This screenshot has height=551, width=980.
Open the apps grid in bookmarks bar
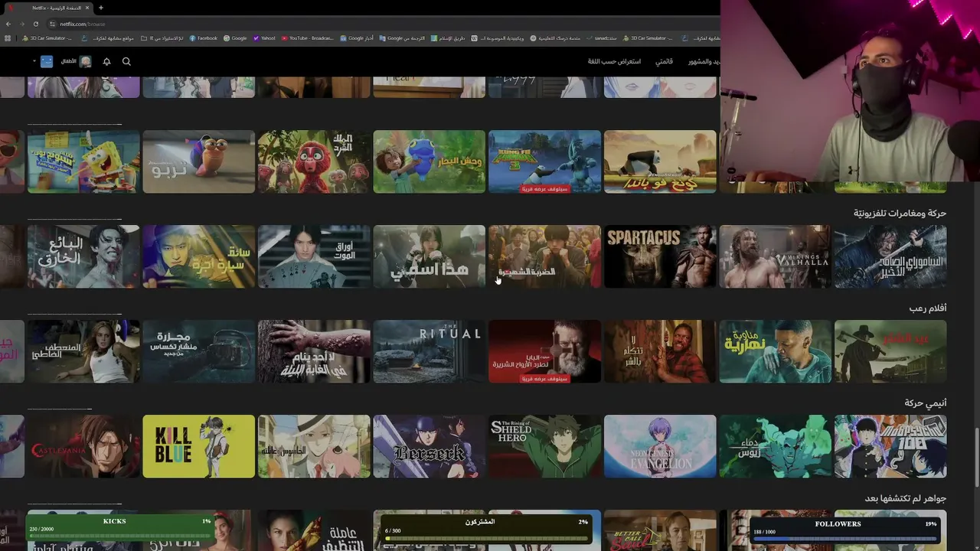click(8, 38)
